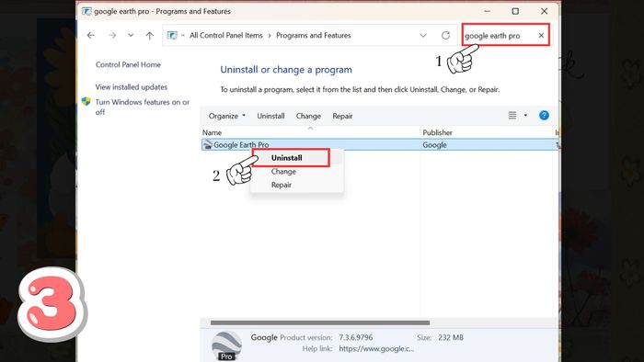Sort by the Publisher column header
The image size is (644, 362).
(437, 132)
